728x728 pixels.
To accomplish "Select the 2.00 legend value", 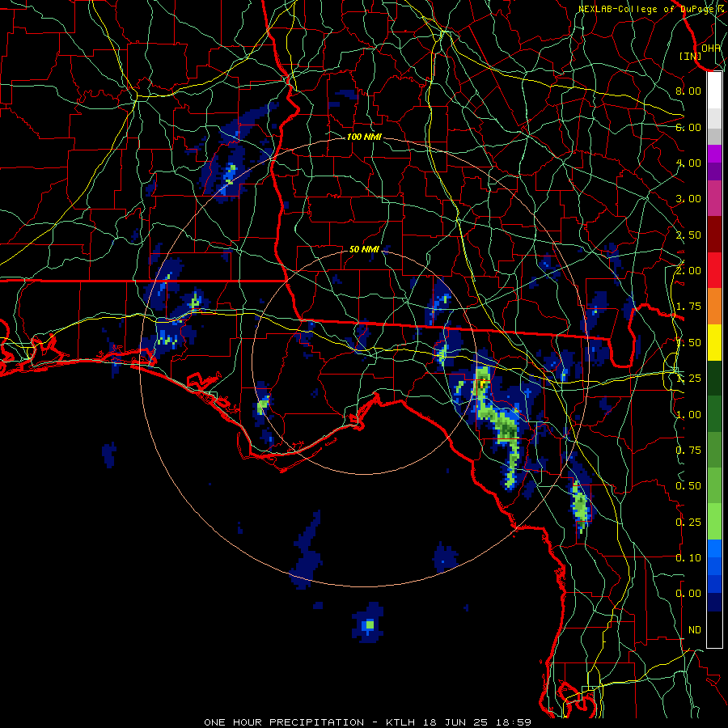I will 688,271.
